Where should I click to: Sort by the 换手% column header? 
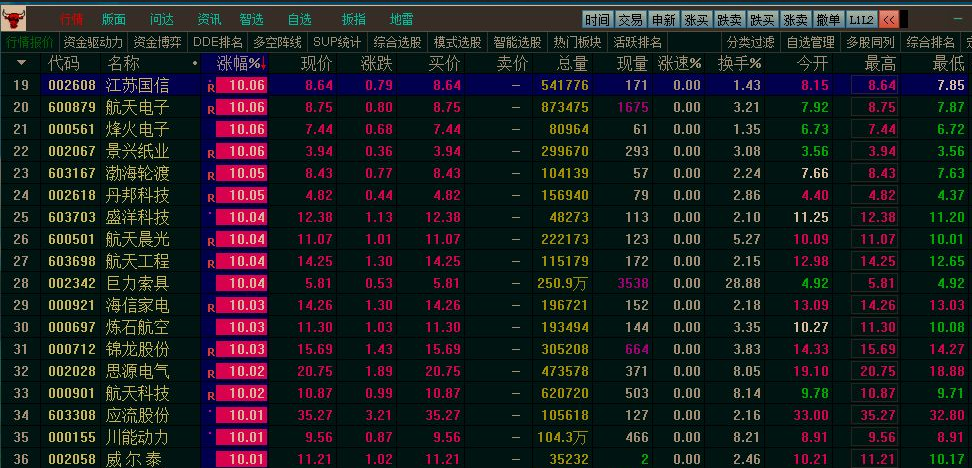(739, 63)
